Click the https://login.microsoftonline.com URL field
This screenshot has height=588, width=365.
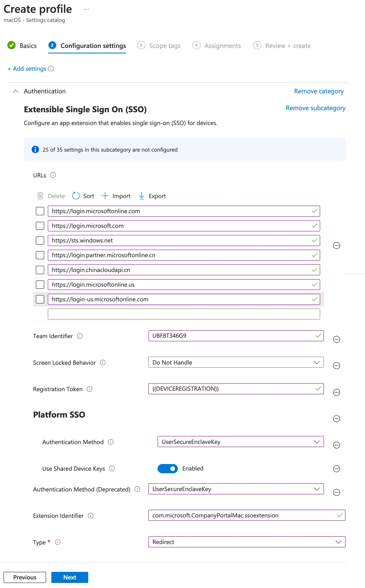184,211
